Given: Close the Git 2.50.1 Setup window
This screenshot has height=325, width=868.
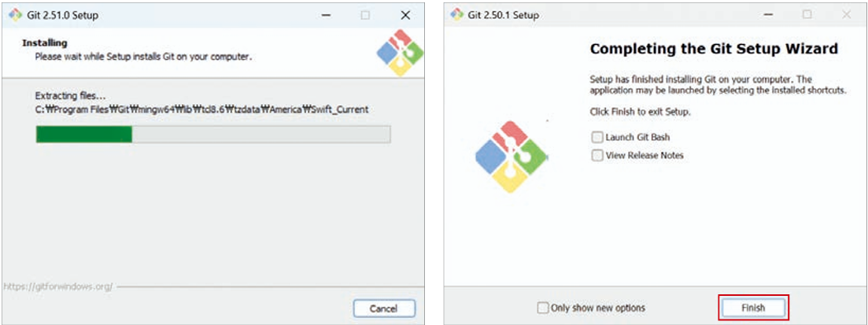Looking at the screenshot, I should 845,15.
